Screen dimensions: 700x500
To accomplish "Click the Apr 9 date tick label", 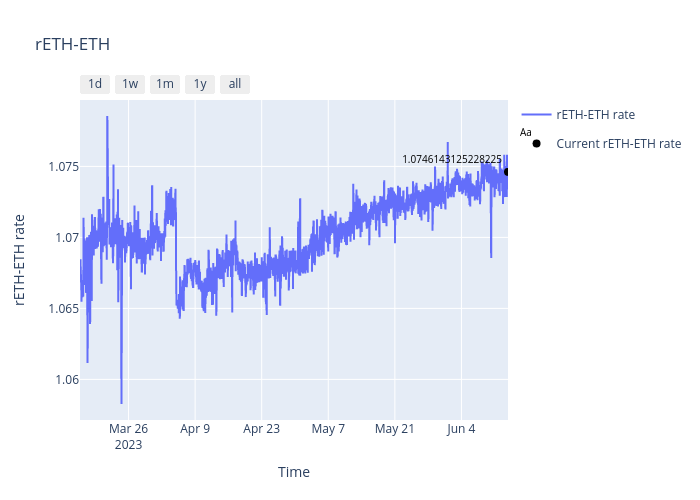I will pos(194,429).
